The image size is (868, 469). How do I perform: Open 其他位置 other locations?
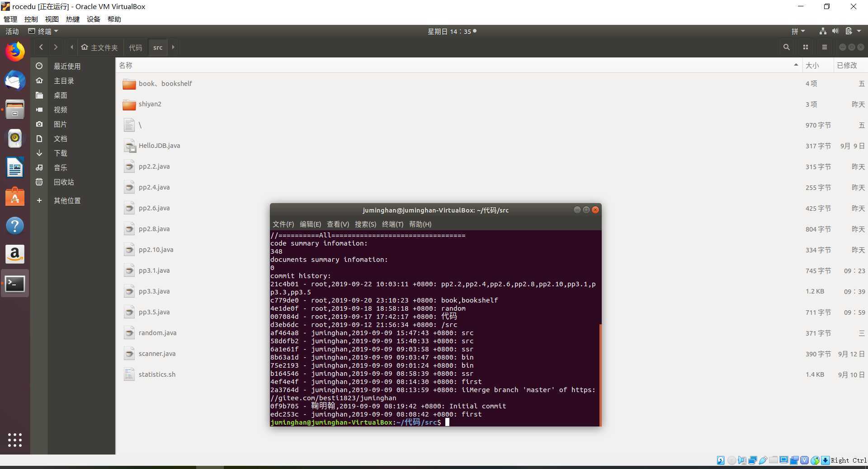67,200
